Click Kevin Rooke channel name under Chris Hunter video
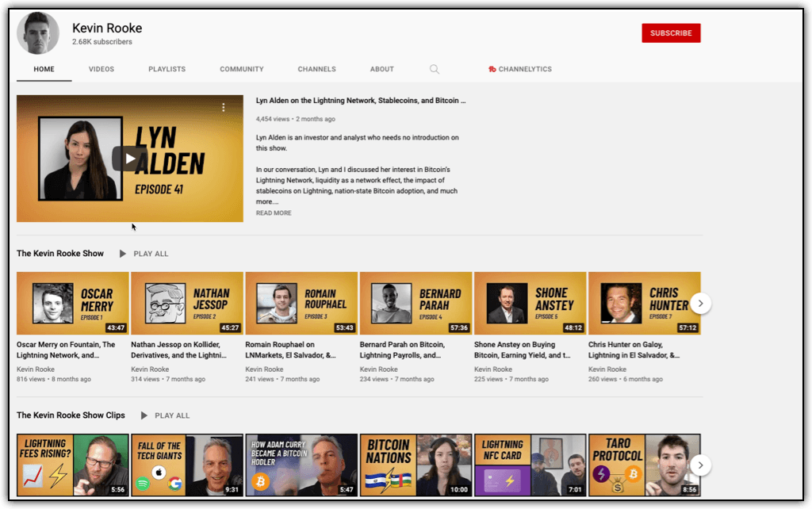Screen dimensions: 812x509 click(607, 369)
